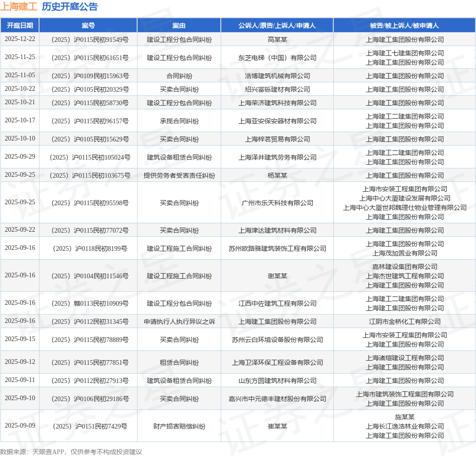Click plaintiff 上海荣济建筑科技有限公司
Image resolution: width=476 pixels, height=456 pixels.
pyautogui.click(x=278, y=103)
